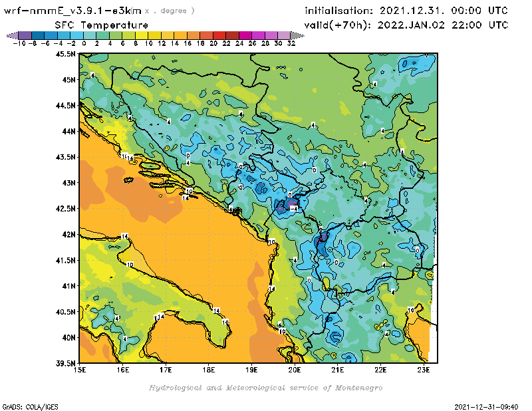Click the 'valid(+70h): 2022.JAN.02 22:00 UTC' line
The image size is (532, 411).
tap(406, 25)
